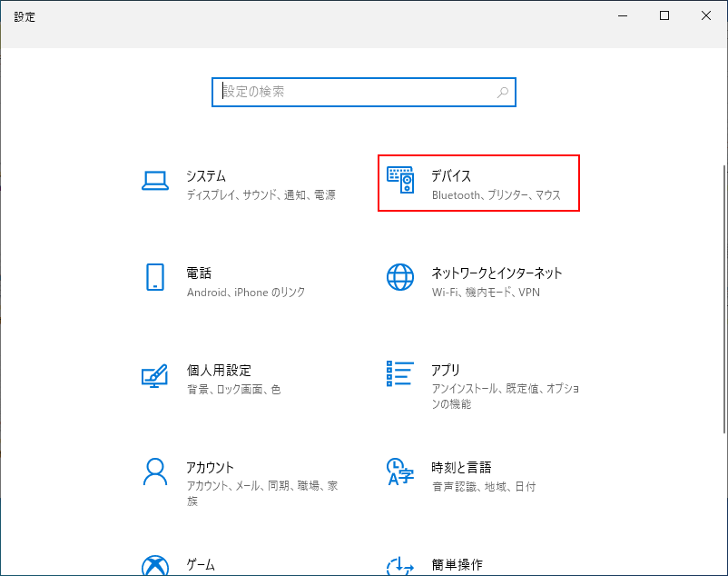Open the ゲーム Xbox icon
The image size is (728, 576).
click(155, 566)
